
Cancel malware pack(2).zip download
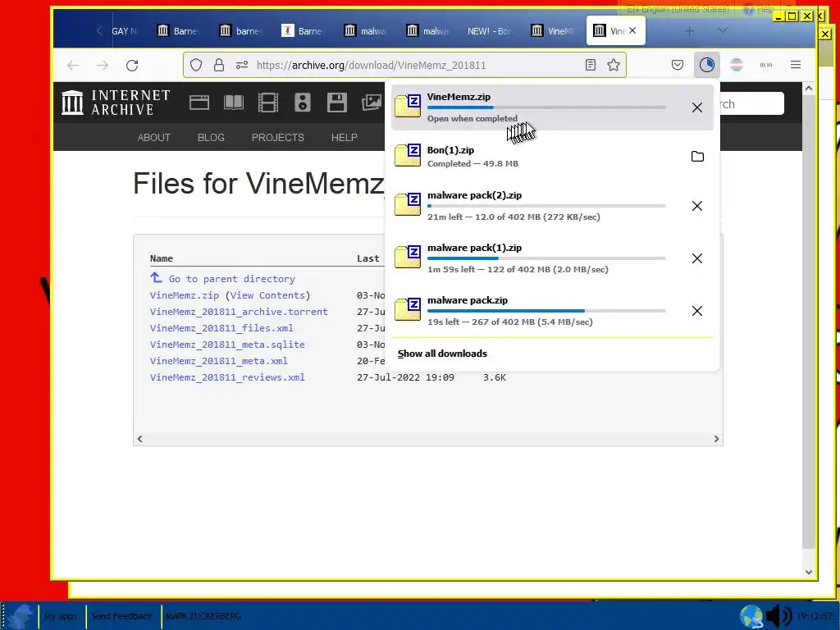pyautogui.click(x=697, y=206)
